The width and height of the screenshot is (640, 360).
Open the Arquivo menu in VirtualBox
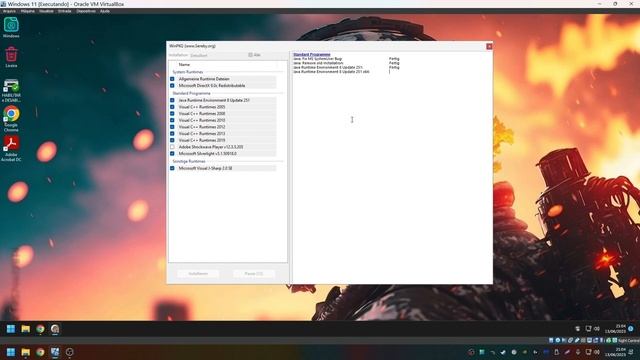[9, 11]
